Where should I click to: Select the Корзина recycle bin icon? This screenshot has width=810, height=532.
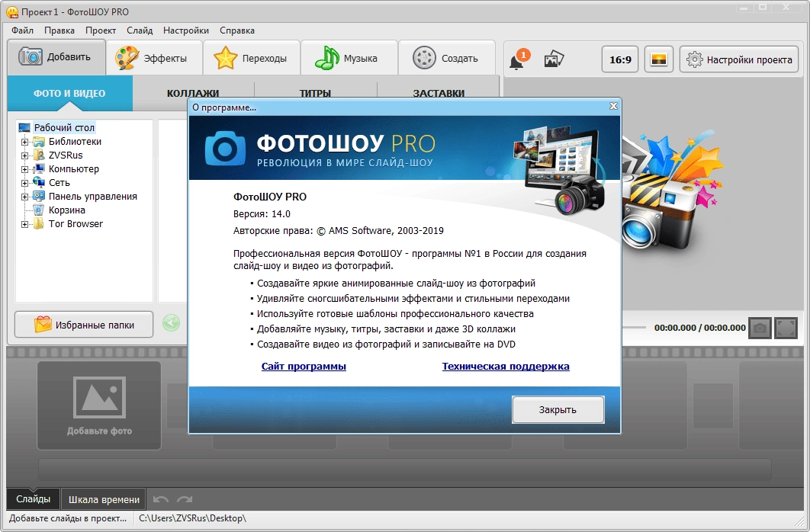click(39, 210)
